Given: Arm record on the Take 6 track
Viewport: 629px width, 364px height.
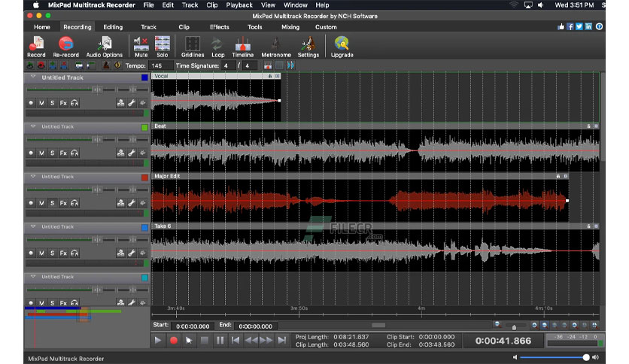Looking at the screenshot, I should (31, 253).
